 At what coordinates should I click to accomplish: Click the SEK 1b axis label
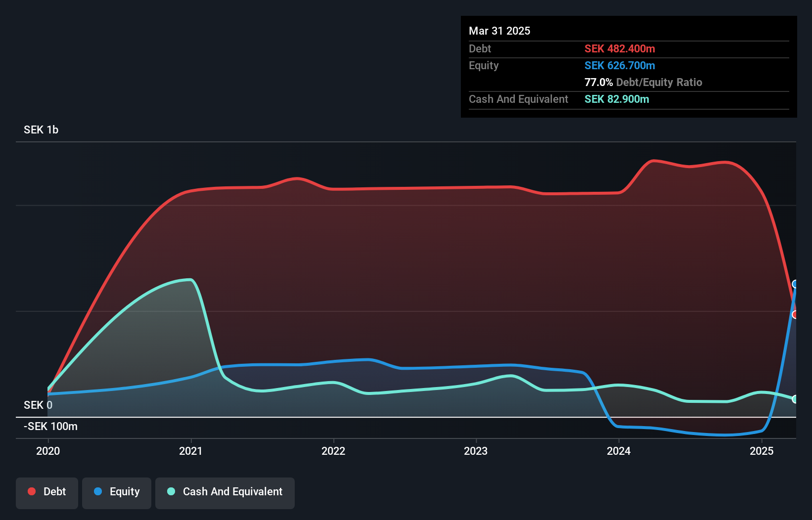coord(41,130)
